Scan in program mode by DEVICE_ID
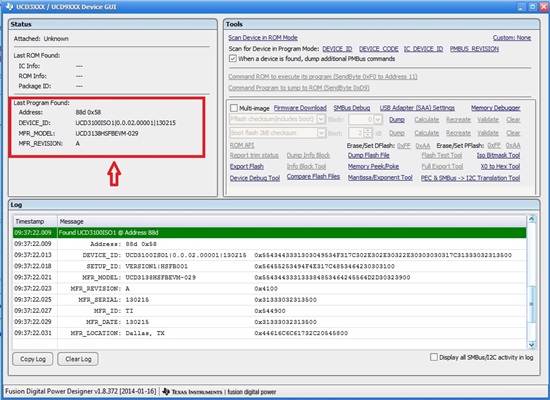The height and width of the screenshot is (400, 550). [x=337, y=49]
